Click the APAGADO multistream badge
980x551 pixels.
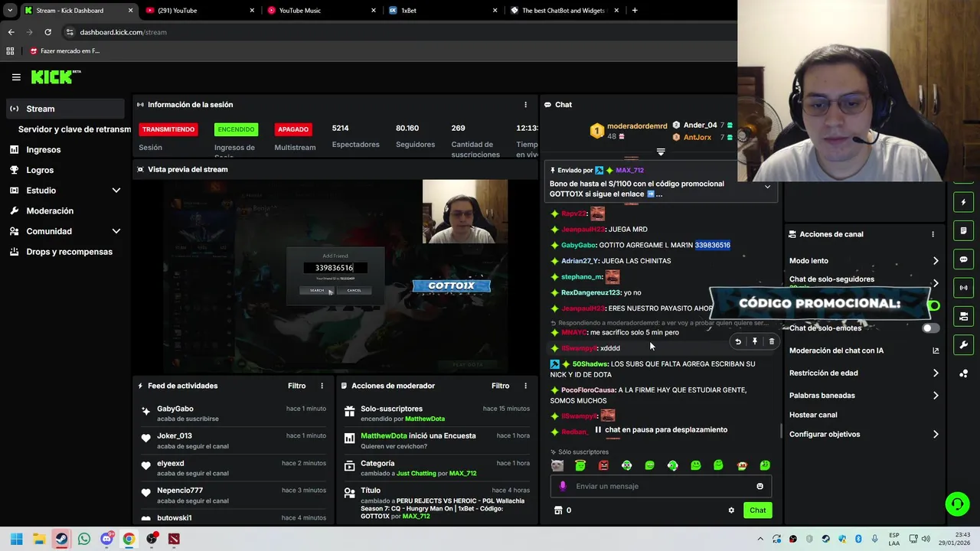pos(293,129)
